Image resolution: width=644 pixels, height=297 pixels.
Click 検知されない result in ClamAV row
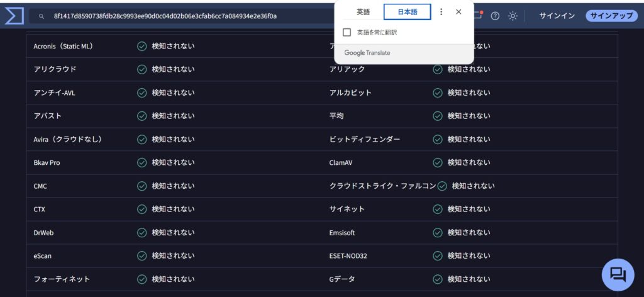click(469, 163)
